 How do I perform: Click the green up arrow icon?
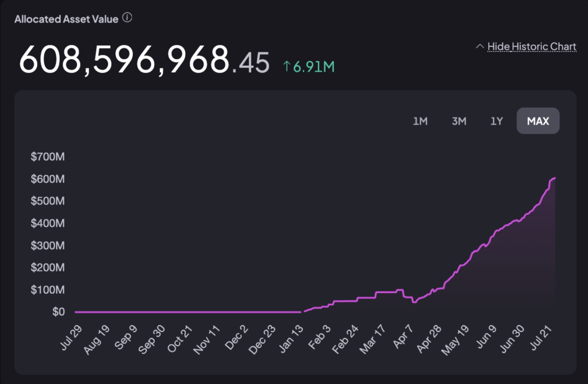(x=286, y=66)
